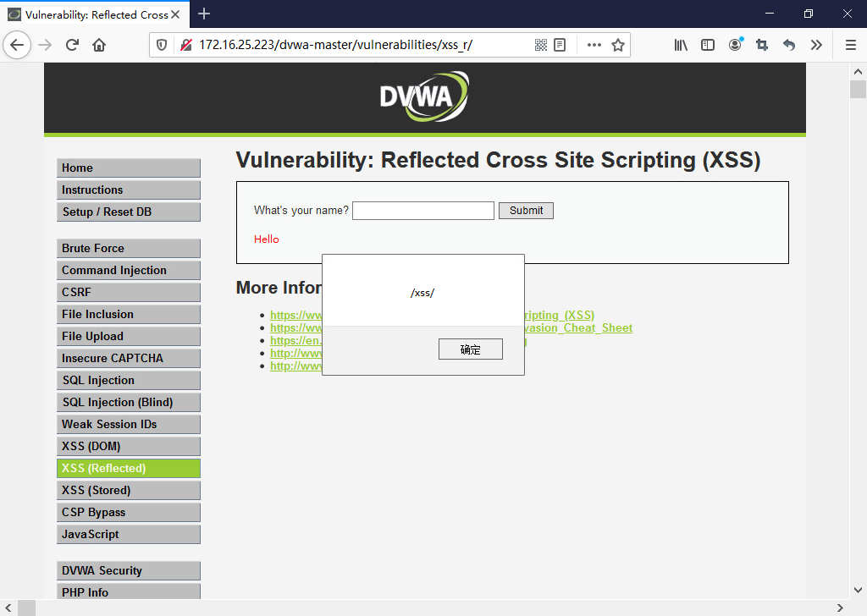This screenshot has width=867, height=616.
Task: Click the QR code icon in address bar
Action: 541,45
